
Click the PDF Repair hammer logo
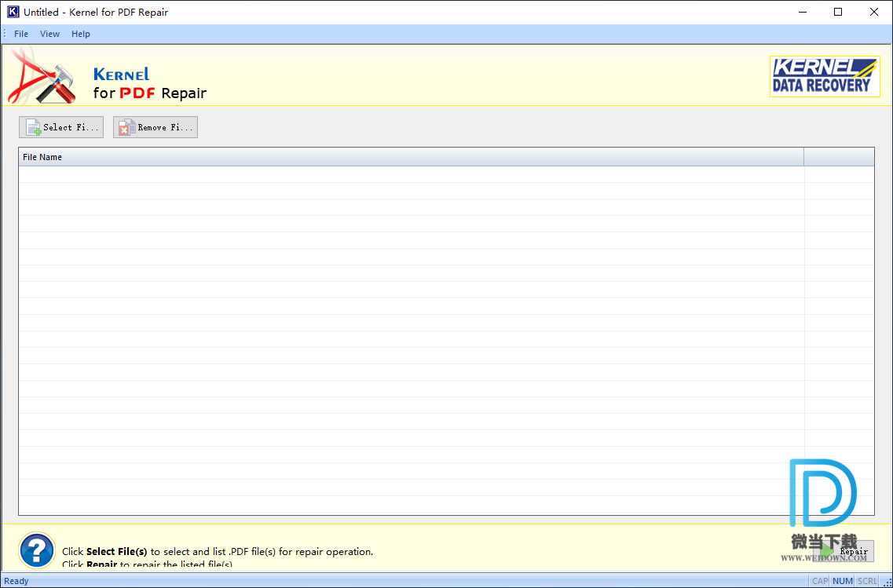tap(42, 76)
